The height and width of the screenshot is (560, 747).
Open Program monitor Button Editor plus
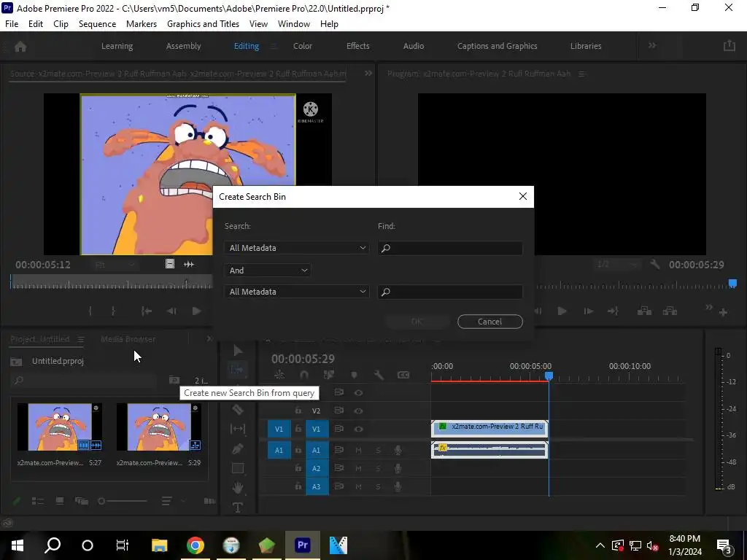click(x=723, y=312)
